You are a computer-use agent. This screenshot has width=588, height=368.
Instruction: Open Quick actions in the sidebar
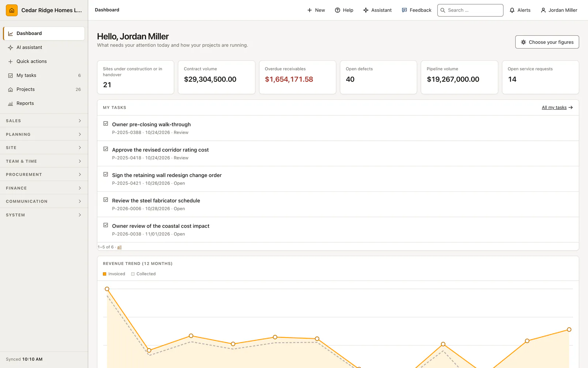click(x=44, y=61)
